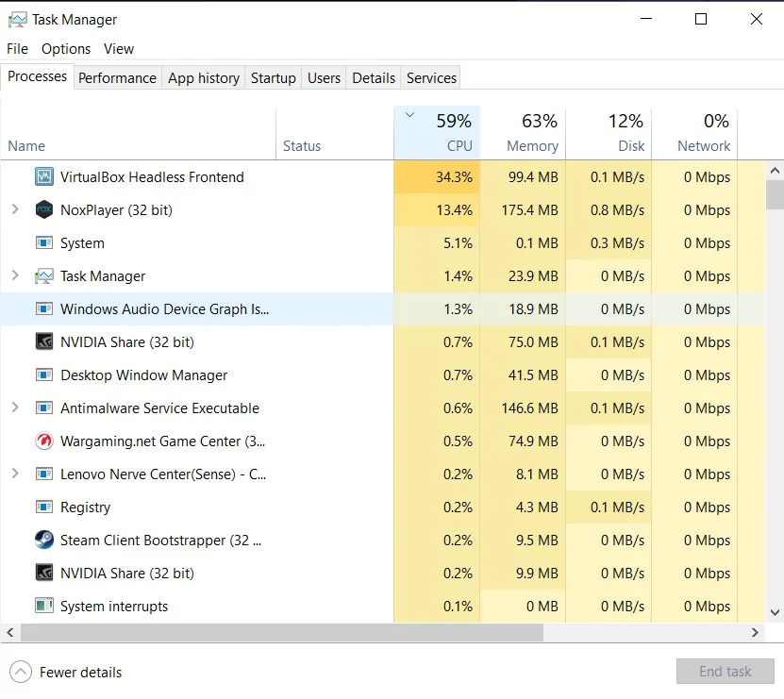Click the Wargaming.net Game Center icon
The width and height of the screenshot is (784, 699).
click(44, 441)
